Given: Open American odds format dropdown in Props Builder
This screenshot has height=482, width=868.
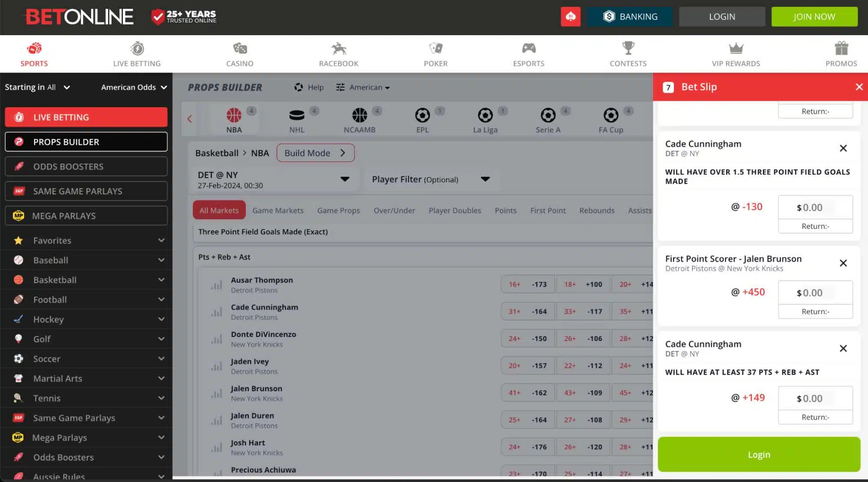Looking at the screenshot, I should tap(363, 87).
